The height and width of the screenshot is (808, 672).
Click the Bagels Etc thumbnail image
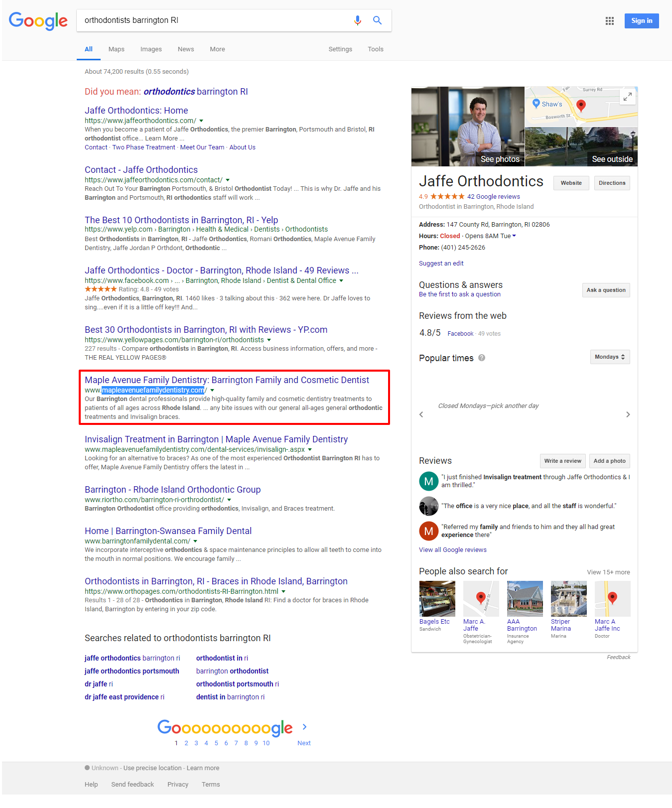coord(437,599)
